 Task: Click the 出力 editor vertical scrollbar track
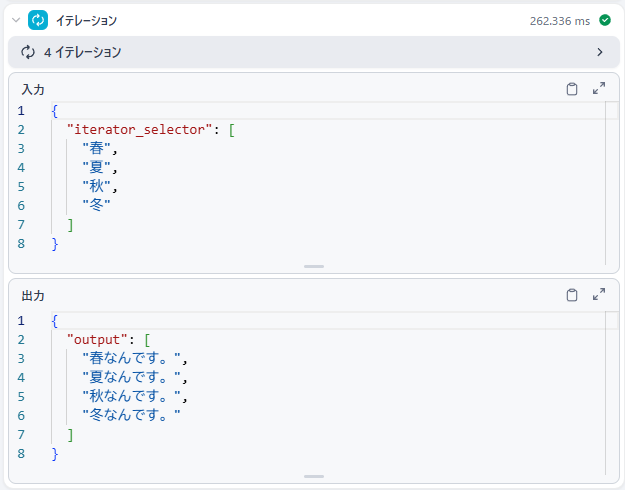click(611, 393)
